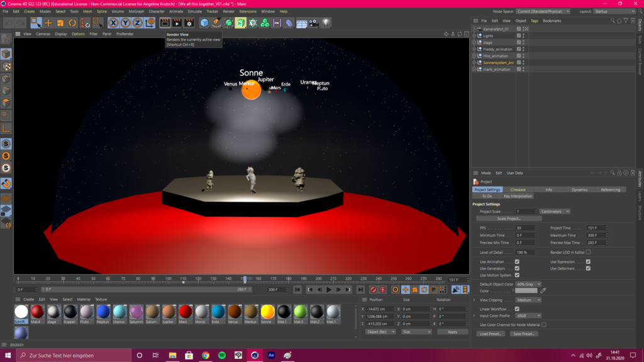This screenshot has width=644, height=362.
Task: Click the Camera object icon
Action: coord(313,23)
